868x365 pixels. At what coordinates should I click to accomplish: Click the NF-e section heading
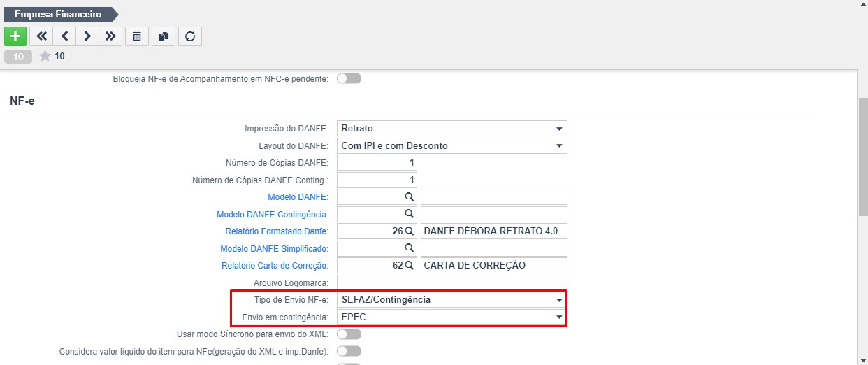click(x=22, y=101)
